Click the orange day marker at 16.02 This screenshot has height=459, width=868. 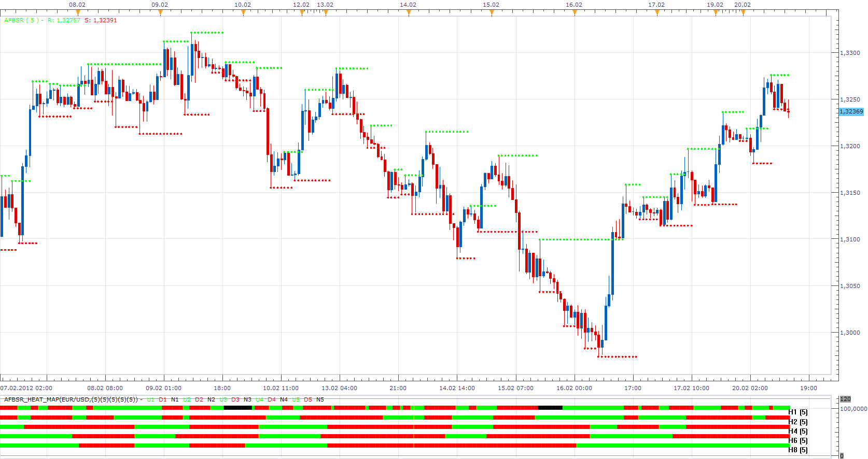pyautogui.click(x=575, y=13)
